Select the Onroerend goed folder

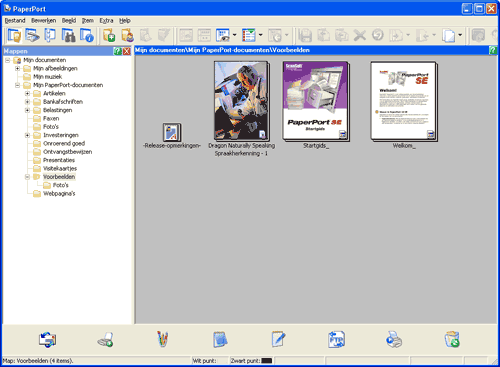64,143
